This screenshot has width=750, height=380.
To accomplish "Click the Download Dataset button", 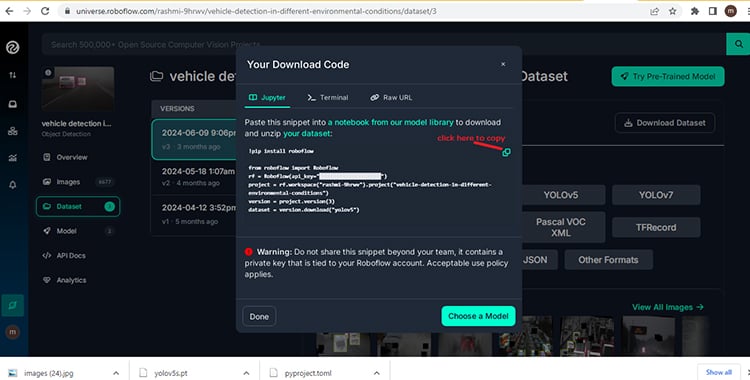I will [x=665, y=123].
